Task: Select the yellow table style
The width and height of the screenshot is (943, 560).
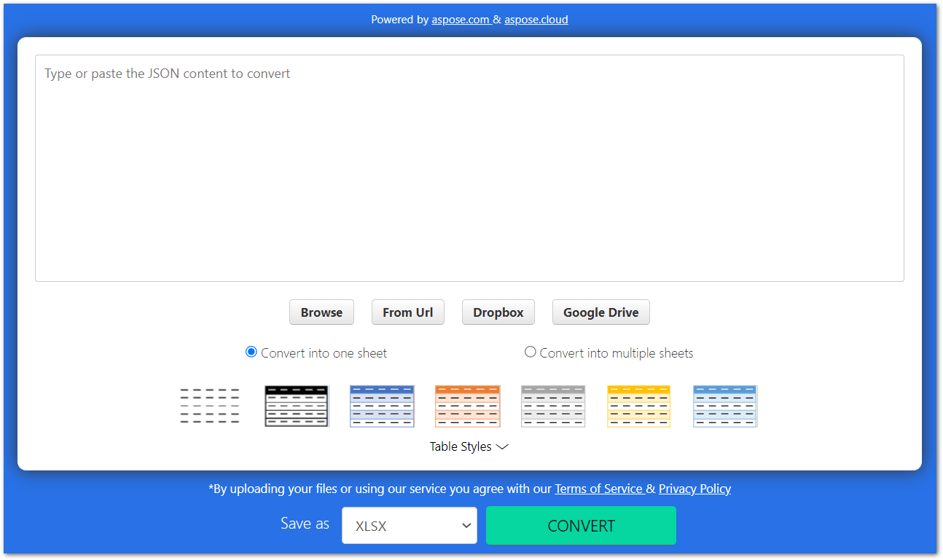Action: pyautogui.click(x=638, y=406)
